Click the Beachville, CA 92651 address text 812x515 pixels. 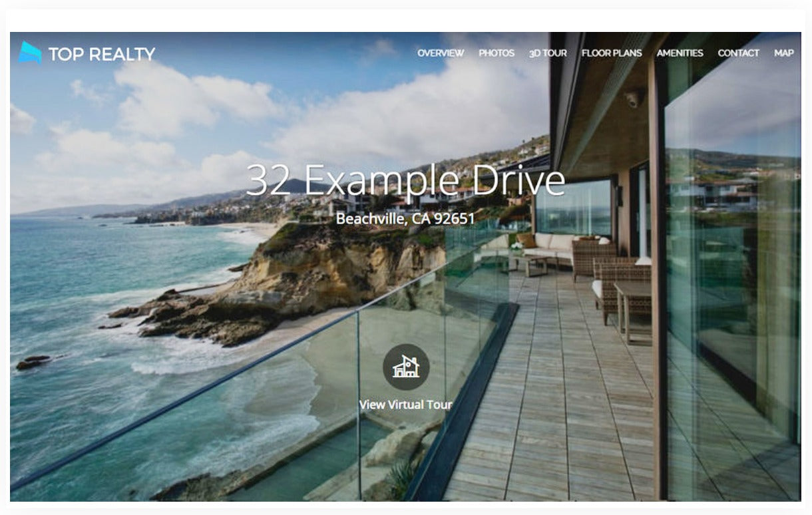pyautogui.click(x=405, y=218)
